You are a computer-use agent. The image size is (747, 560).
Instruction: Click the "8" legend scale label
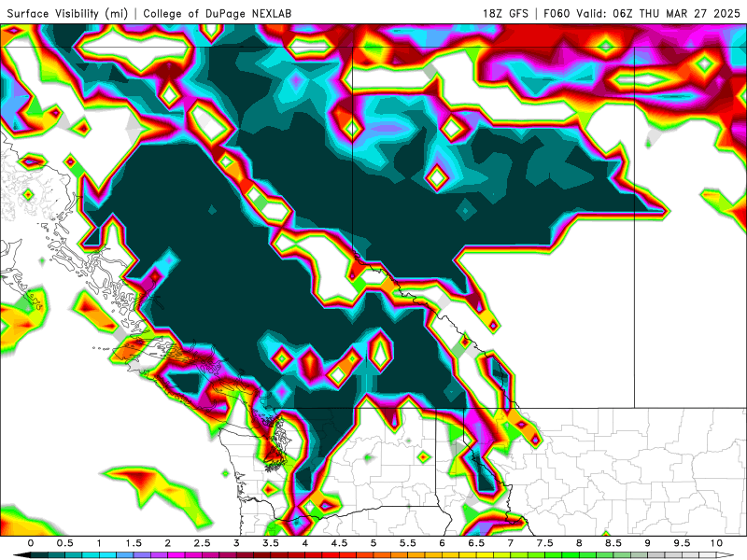tap(579, 543)
